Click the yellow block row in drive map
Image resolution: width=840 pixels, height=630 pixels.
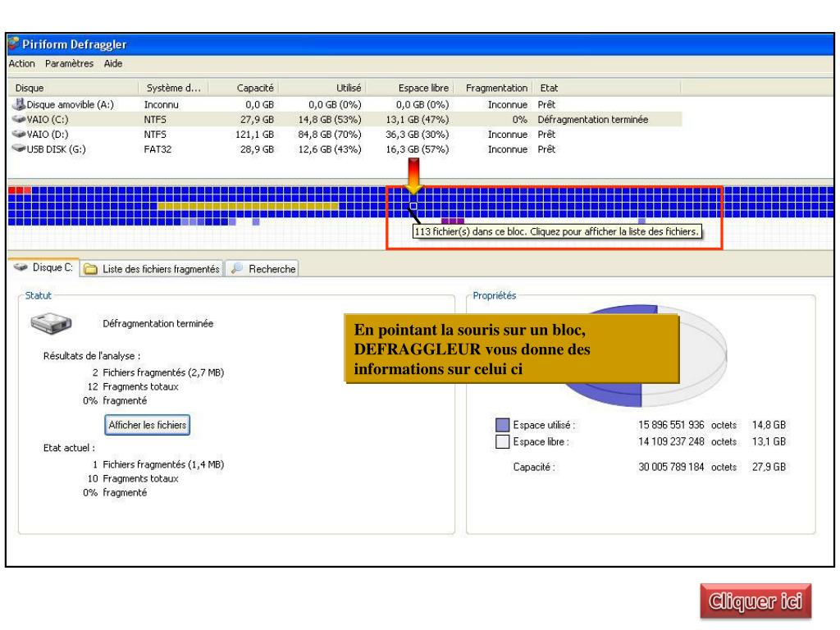[246, 205]
